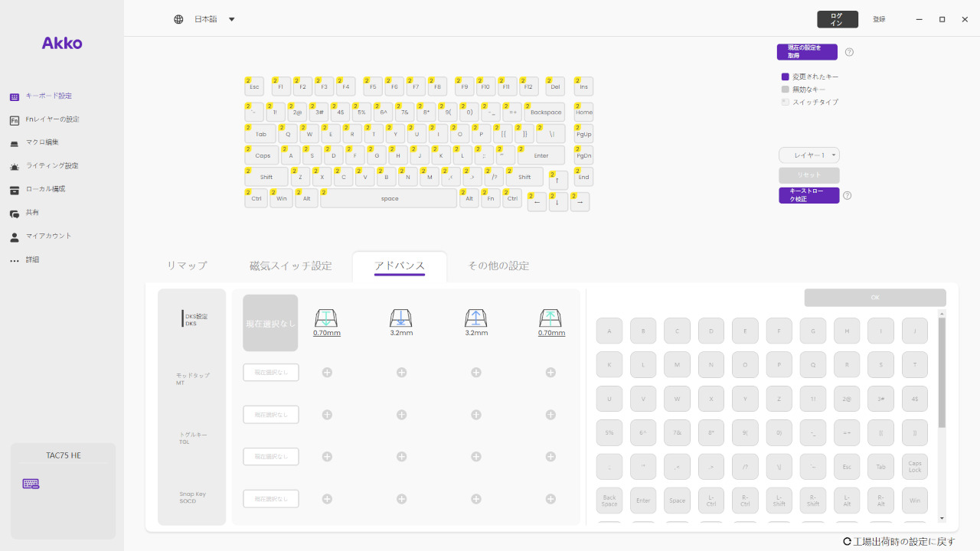
Task: Open the Fnレイヤーの設定 sidebar icon
Action: pyautogui.click(x=15, y=120)
